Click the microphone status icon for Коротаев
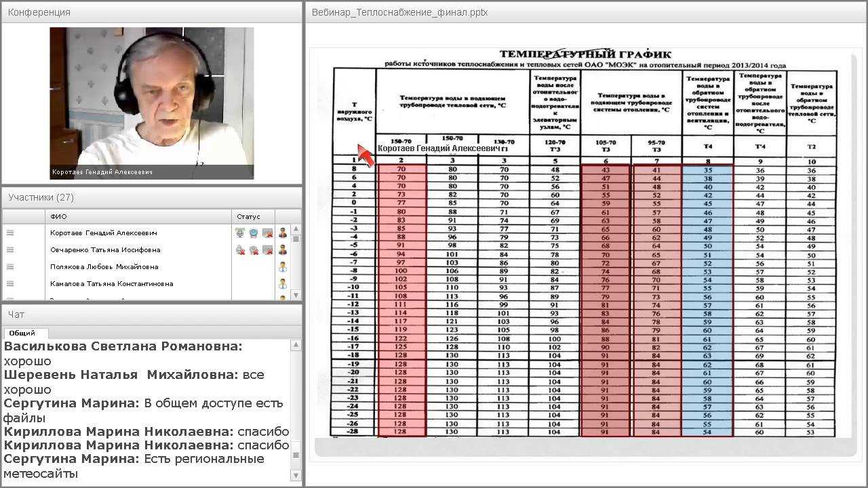 point(240,233)
